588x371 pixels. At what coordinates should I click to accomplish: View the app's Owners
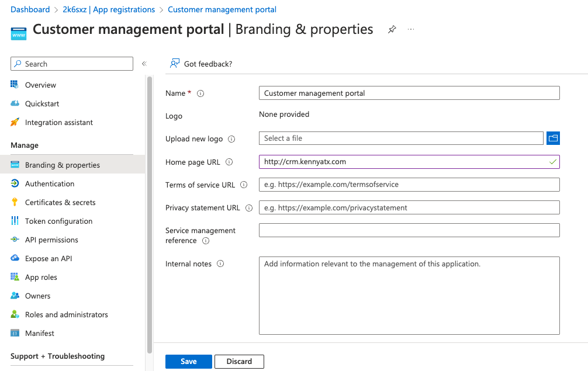pyautogui.click(x=37, y=296)
